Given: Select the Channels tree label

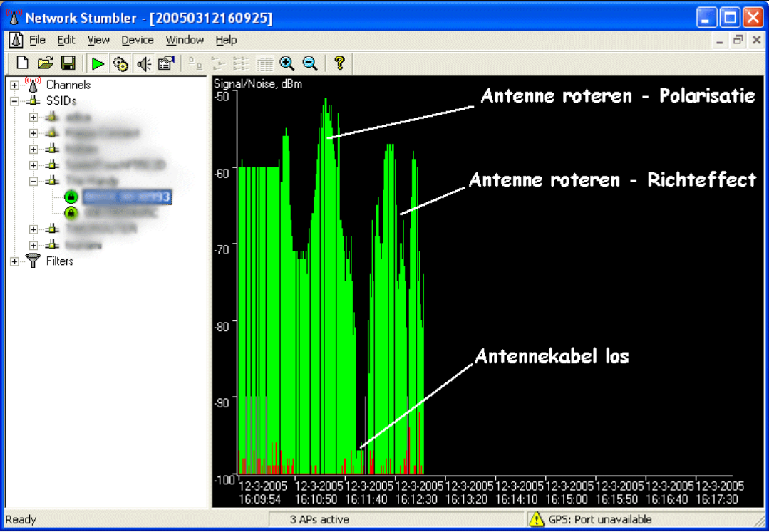Looking at the screenshot, I should point(68,85).
